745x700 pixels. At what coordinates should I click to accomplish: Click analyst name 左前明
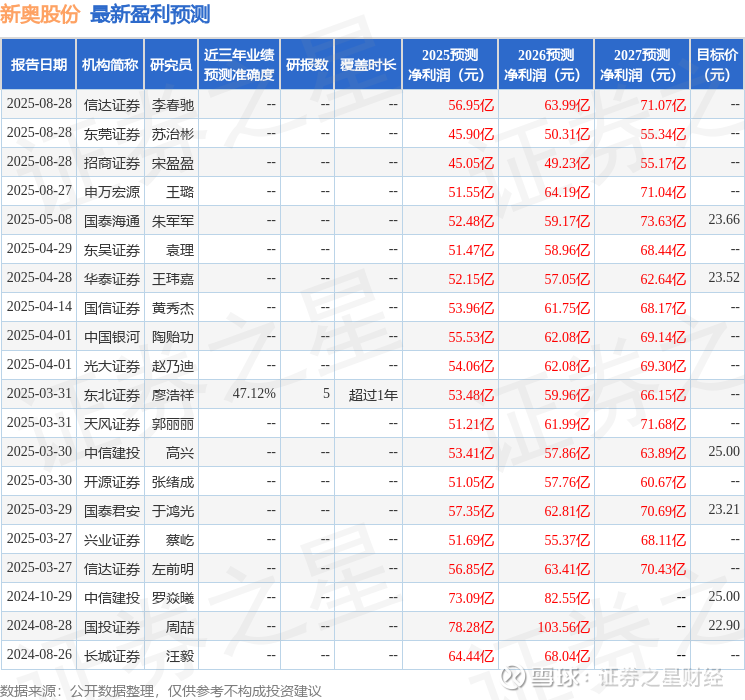click(172, 569)
